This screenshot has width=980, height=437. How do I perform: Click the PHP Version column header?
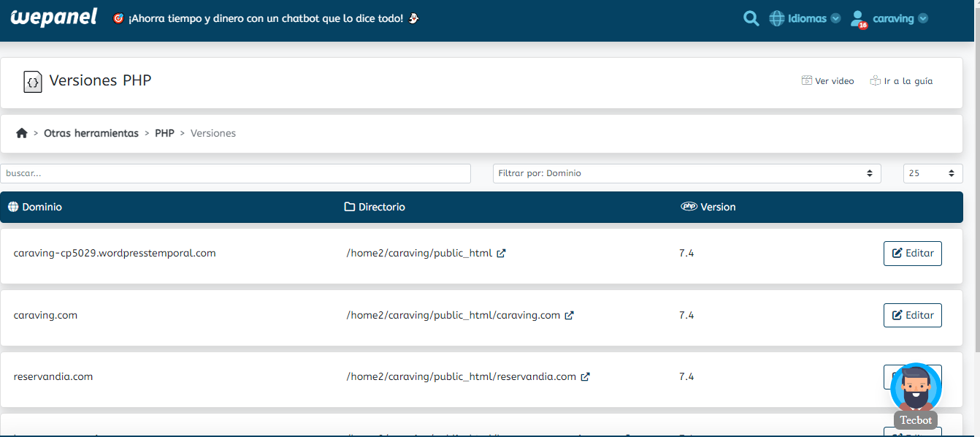coord(708,207)
